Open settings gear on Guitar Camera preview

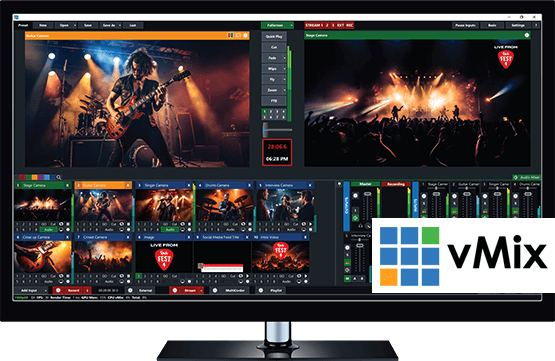click(245, 35)
